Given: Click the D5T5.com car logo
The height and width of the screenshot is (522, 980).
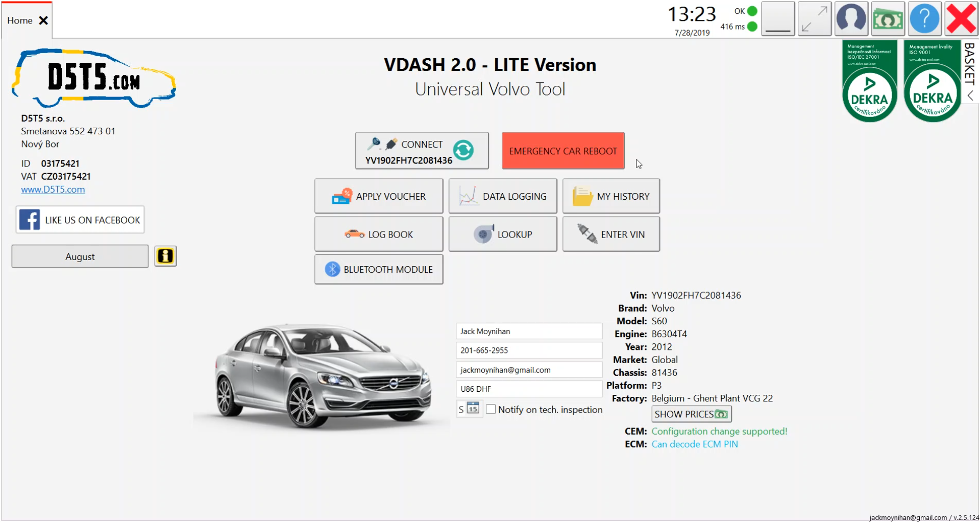Looking at the screenshot, I should (x=94, y=78).
